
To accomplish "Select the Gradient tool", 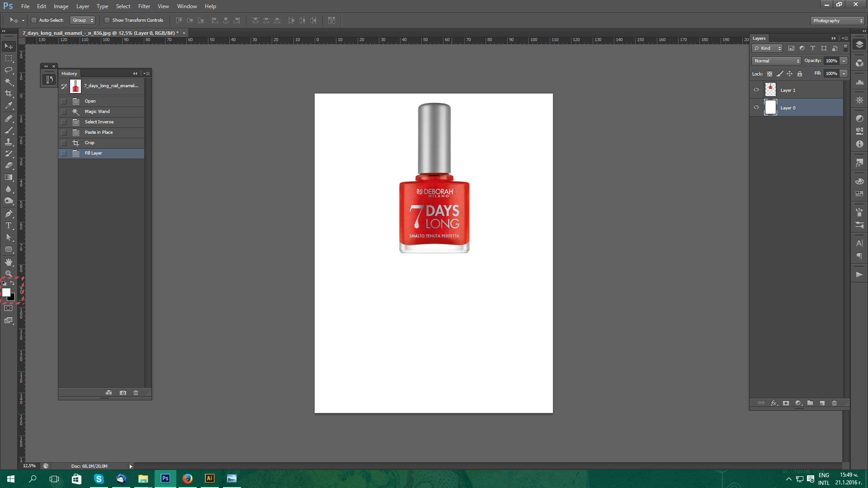I will 9,177.
